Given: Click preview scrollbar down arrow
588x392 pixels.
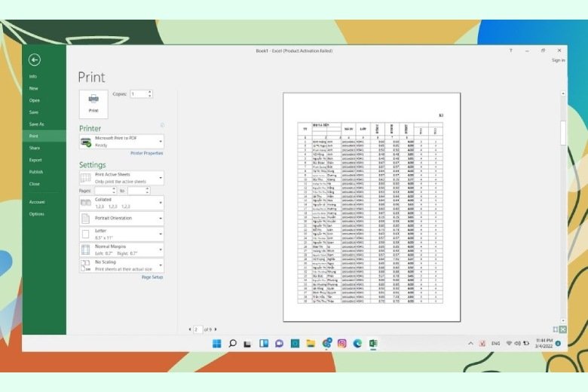Looking at the screenshot, I should click(x=563, y=320).
